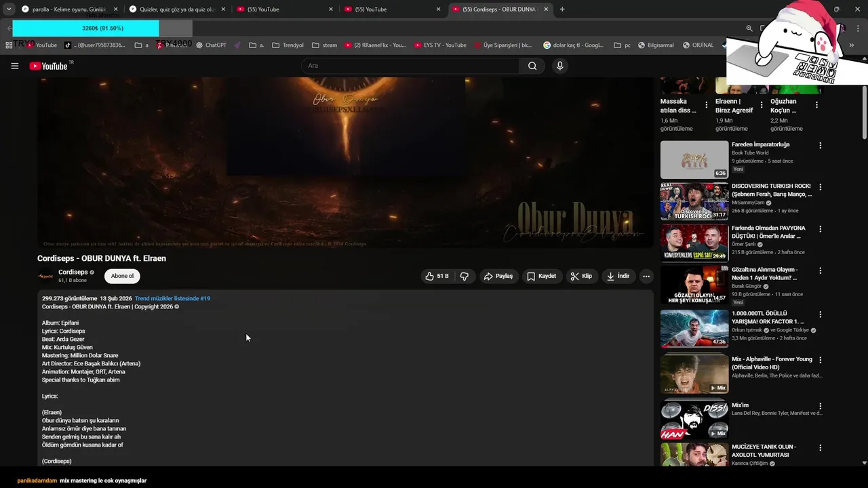The image size is (868, 488).
Task: Like the video (51 B thumbs up)
Action: [x=437, y=276]
